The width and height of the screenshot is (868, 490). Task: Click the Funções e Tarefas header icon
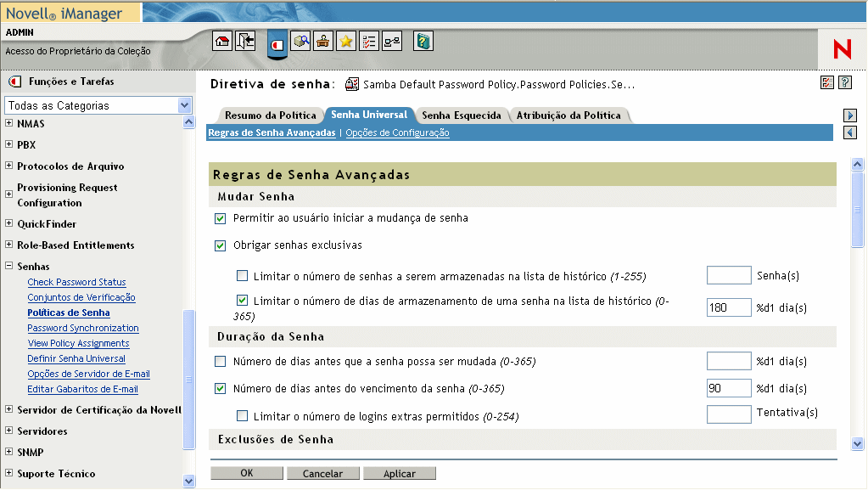[x=15, y=82]
